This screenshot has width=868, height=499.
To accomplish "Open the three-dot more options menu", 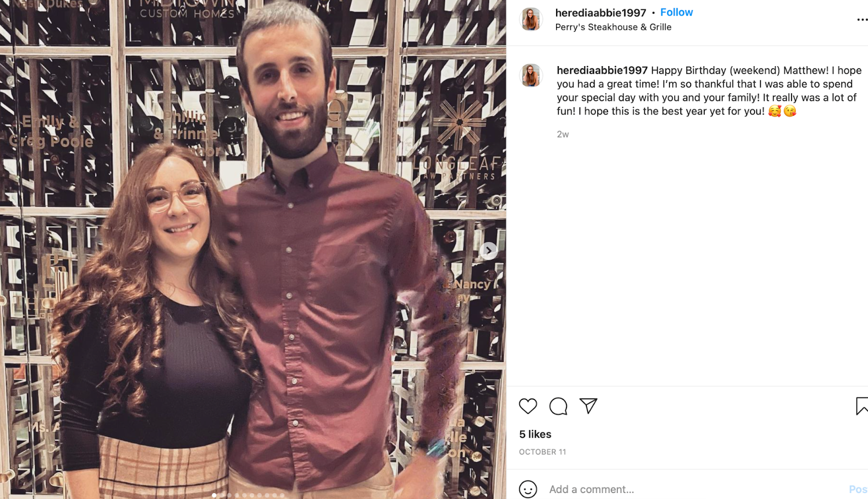I will (x=862, y=20).
